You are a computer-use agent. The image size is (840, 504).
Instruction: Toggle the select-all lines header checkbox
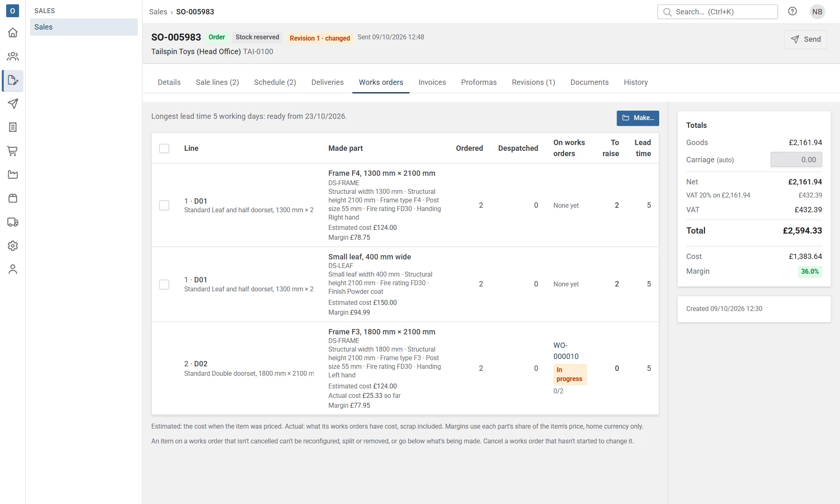pos(164,148)
